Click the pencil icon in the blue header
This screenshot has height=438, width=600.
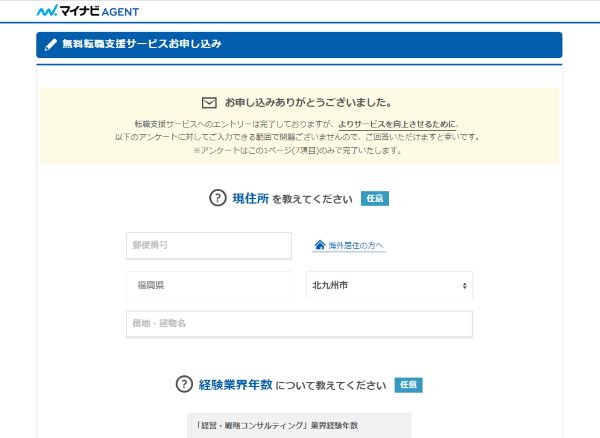pos(51,45)
